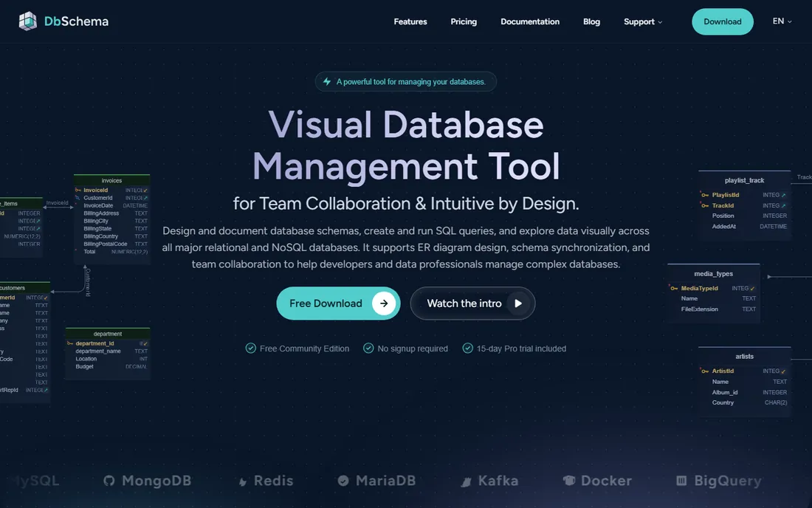Click the Redis text label
812x508 pixels.
(x=273, y=481)
